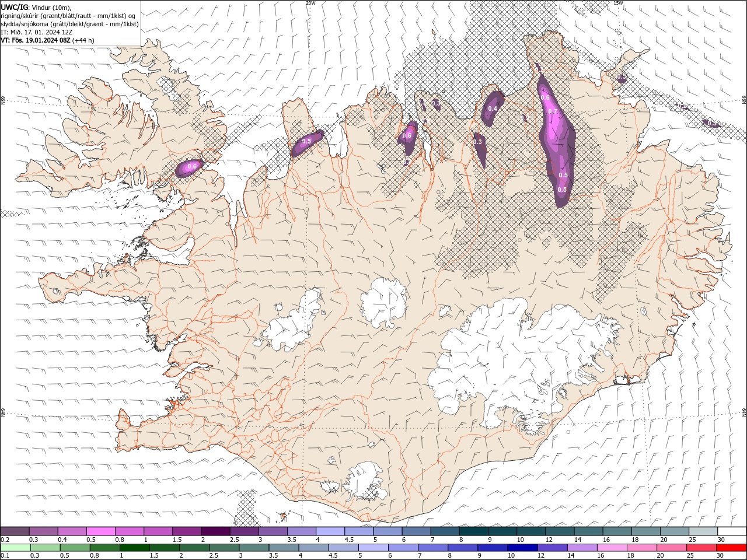Pick top-row legend swatch starting at 8
The image size is (747, 560).
click(473, 531)
